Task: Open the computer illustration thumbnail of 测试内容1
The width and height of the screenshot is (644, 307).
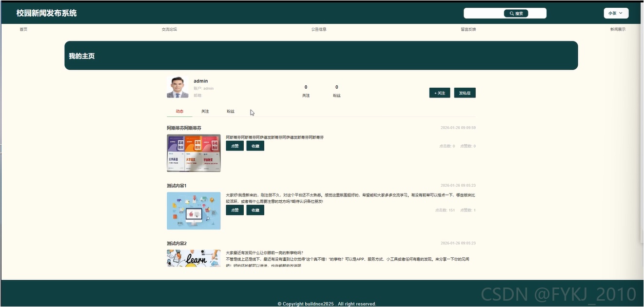Action: pos(194,211)
